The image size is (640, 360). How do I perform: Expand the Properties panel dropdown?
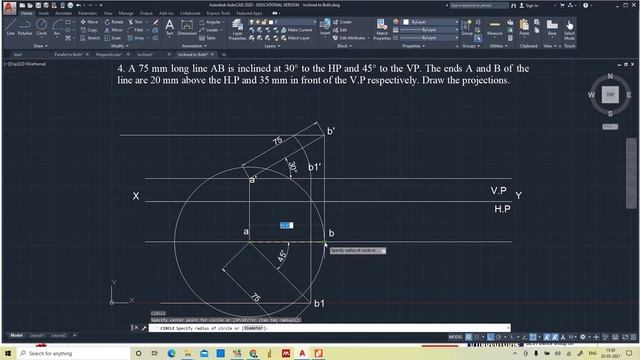tap(414, 46)
